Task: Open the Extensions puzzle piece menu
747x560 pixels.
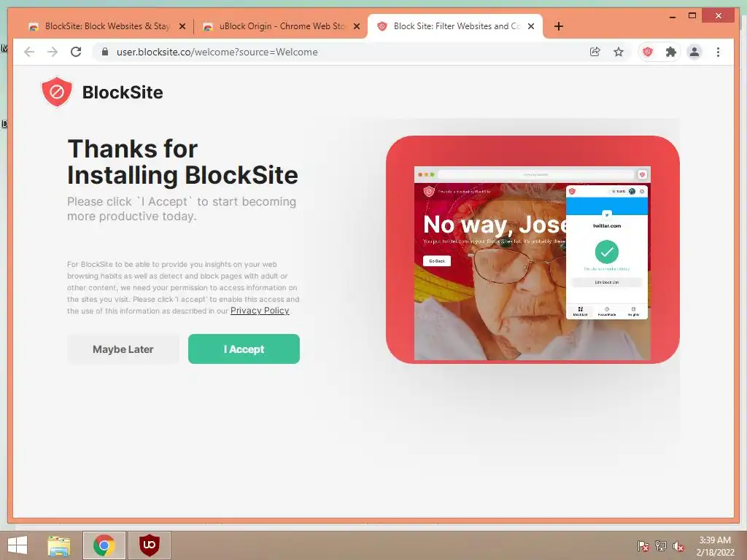Action: point(671,52)
